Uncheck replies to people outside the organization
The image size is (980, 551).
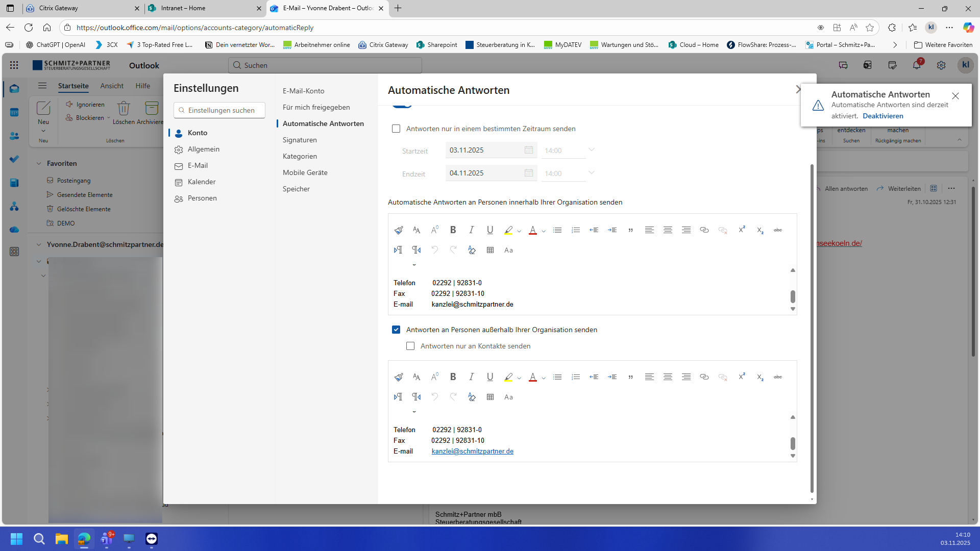tap(396, 330)
